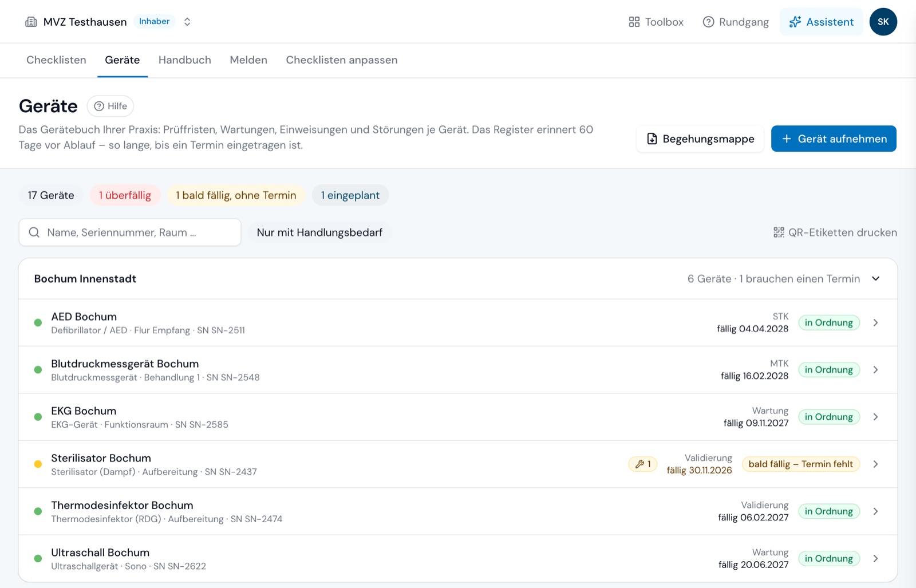Start the Rundgang tour
Image resolution: width=916 pixels, height=588 pixels.
point(736,22)
